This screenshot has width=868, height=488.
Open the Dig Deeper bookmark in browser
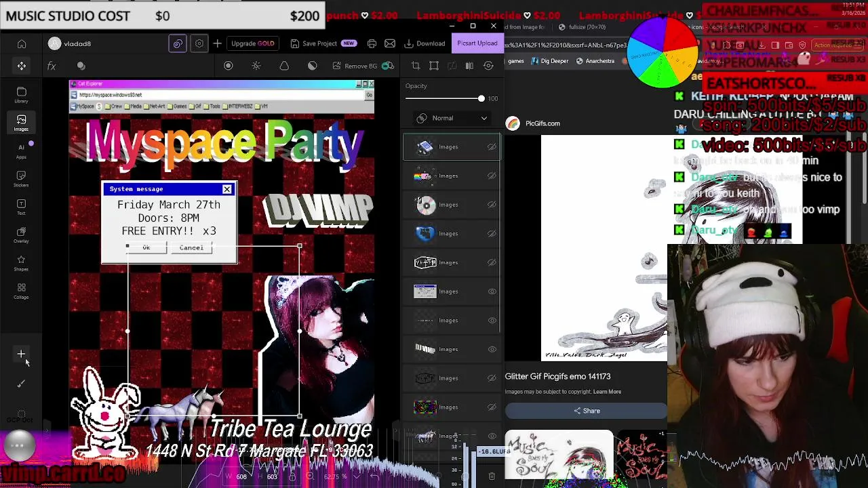(x=550, y=61)
